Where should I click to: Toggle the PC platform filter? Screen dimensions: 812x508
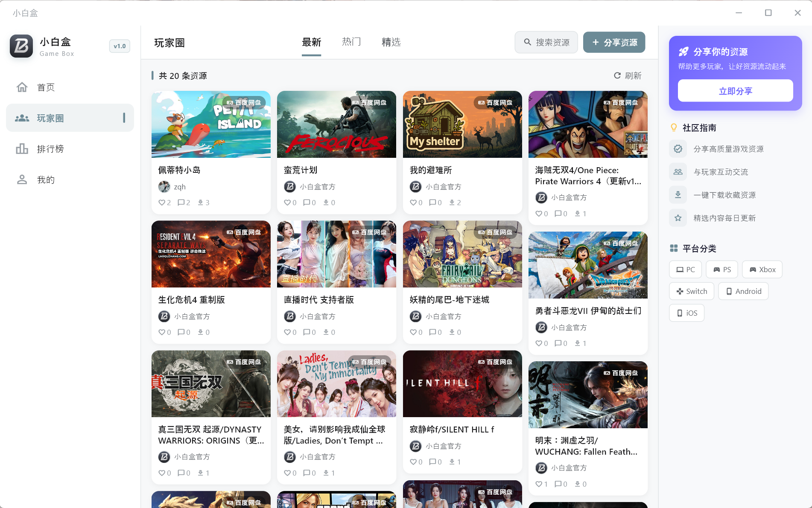(685, 269)
